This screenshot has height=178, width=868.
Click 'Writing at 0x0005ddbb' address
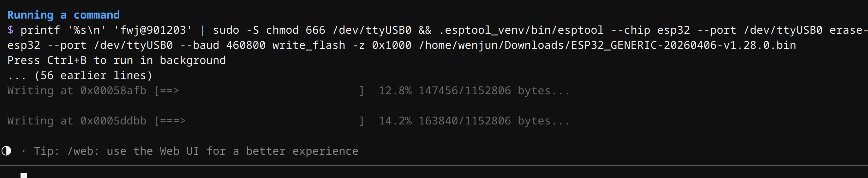77,121
